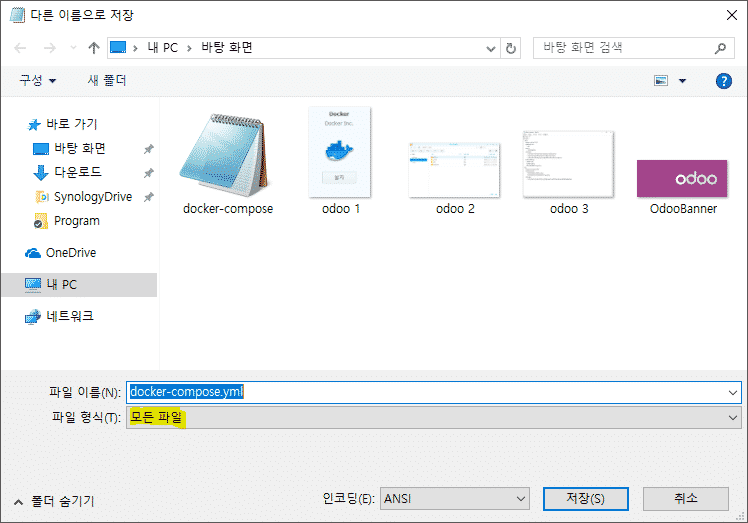The image size is (748, 523).
Task: Expand the address bar history dropdown
Action: pyautogui.click(x=490, y=48)
